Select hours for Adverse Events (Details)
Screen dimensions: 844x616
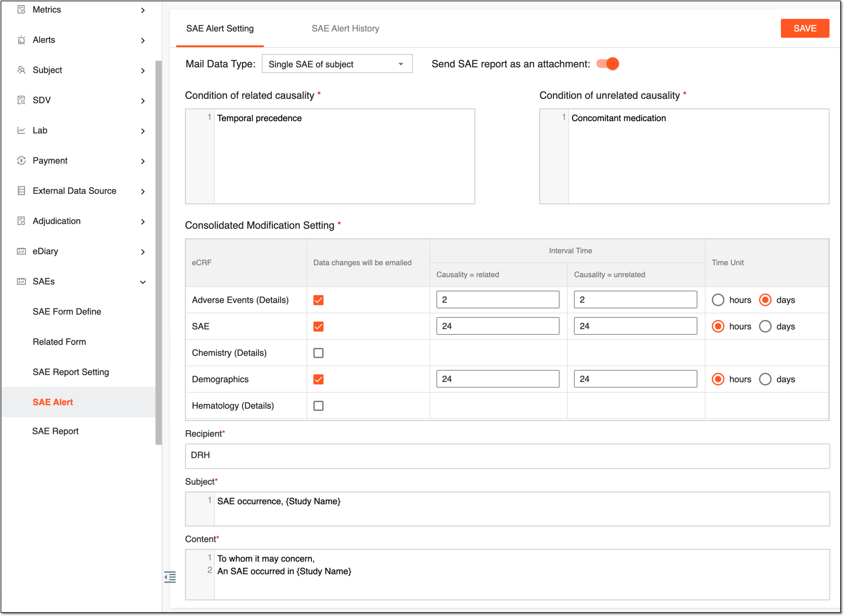718,300
